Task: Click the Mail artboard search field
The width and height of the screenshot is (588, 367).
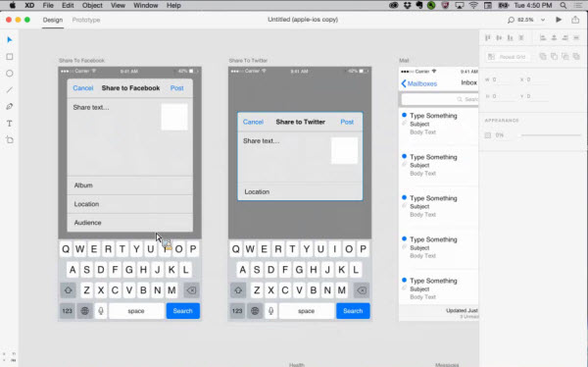Action: pyautogui.click(x=439, y=99)
